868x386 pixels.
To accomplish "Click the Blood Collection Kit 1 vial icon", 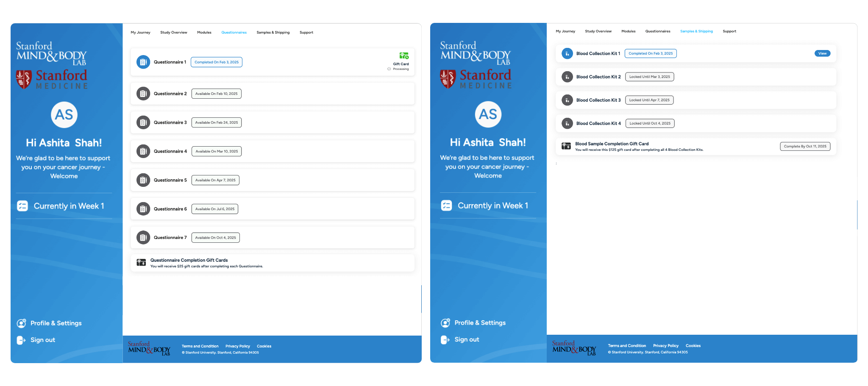I will 567,53.
